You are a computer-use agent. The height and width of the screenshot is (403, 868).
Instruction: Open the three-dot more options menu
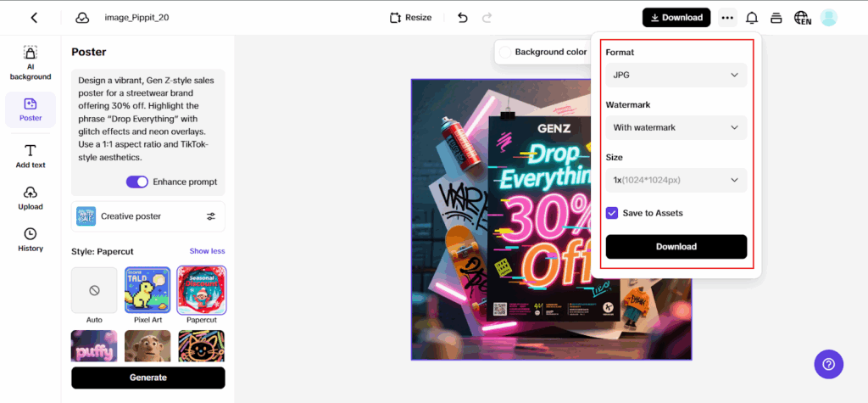coord(726,17)
